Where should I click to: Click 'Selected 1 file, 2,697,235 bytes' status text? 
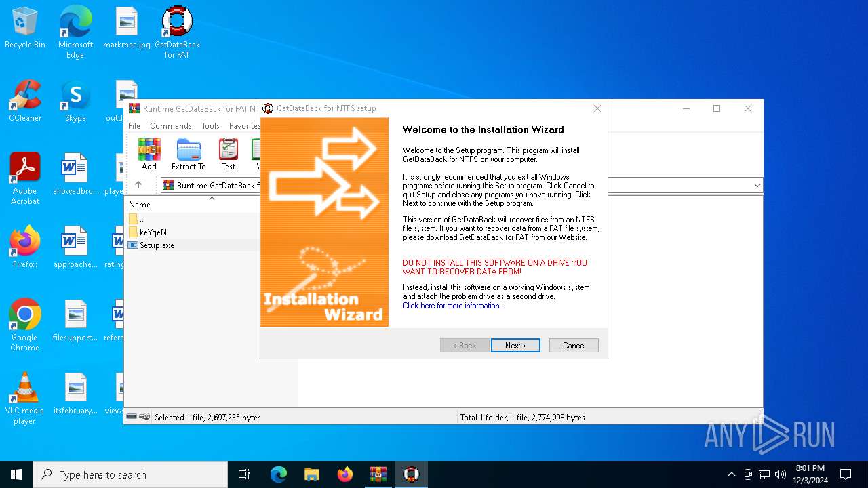click(x=208, y=418)
